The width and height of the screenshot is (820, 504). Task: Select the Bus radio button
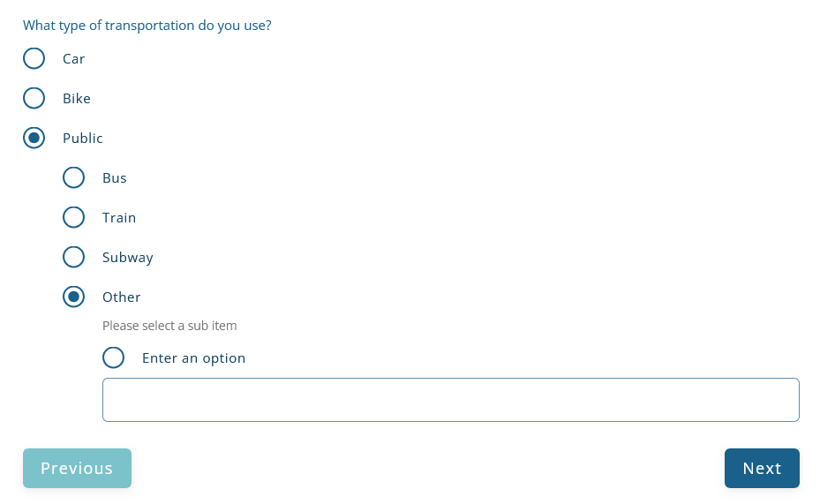pyautogui.click(x=73, y=177)
